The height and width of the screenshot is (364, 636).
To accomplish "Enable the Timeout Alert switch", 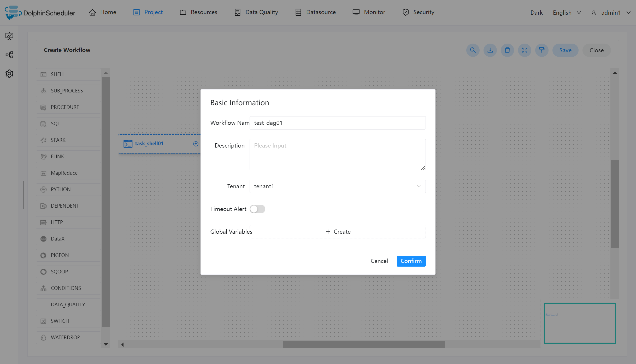I will point(257,209).
